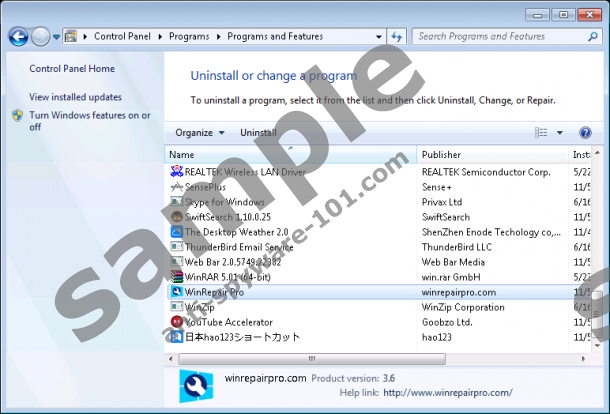The image size is (610, 414).
Task: Open the View installed updates link
Action: (x=75, y=97)
